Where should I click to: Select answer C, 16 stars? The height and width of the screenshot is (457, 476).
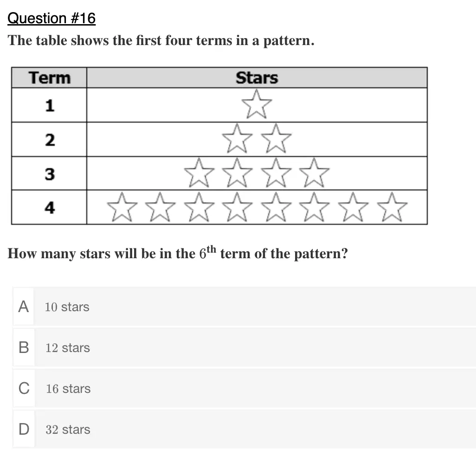[244, 388]
